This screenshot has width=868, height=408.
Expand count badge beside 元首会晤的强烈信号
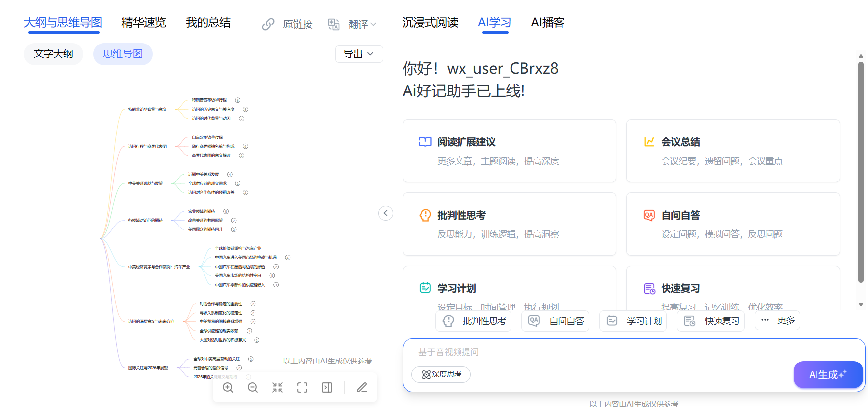tap(239, 368)
